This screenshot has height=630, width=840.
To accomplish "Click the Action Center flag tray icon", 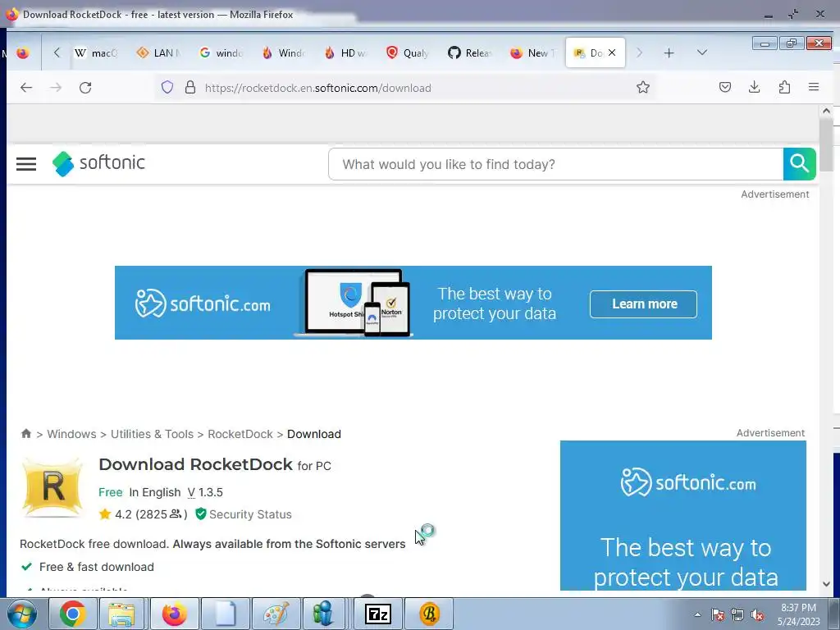I will click(x=717, y=615).
